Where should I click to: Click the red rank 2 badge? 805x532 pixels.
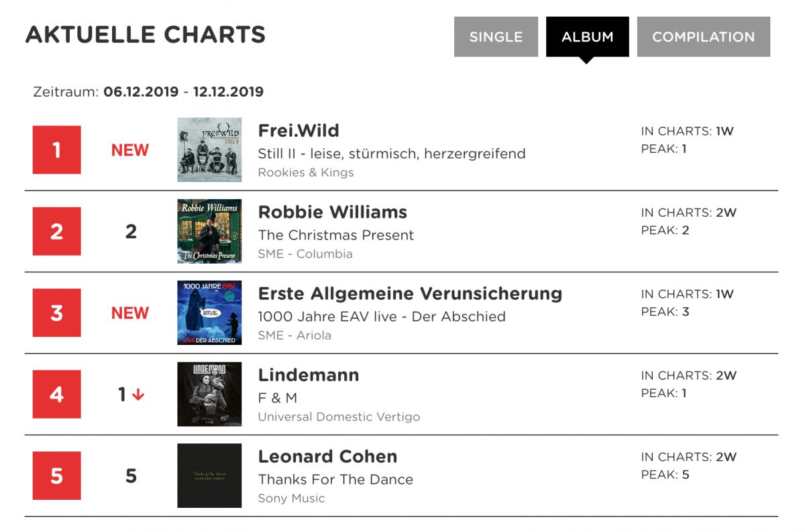coord(57,231)
